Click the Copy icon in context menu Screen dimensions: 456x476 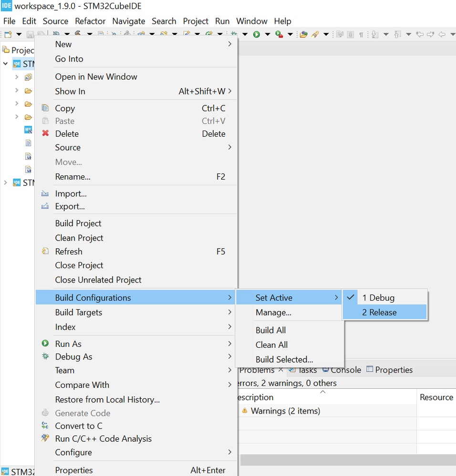[x=45, y=108]
